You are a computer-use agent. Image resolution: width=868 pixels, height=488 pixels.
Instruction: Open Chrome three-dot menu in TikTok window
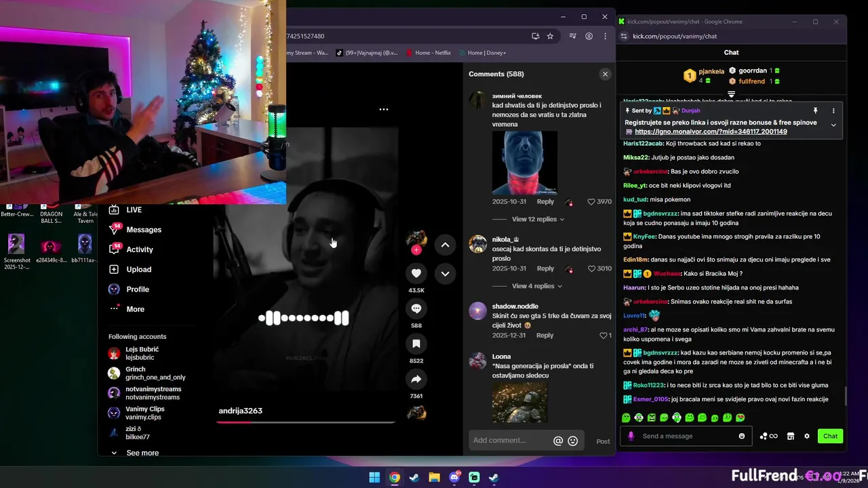click(605, 36)
